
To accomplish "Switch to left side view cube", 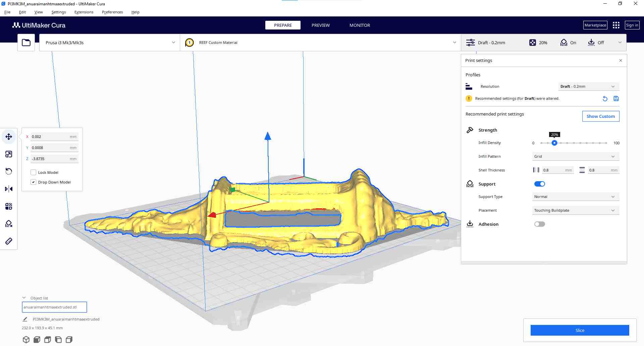I will click(x=58, y=340).
